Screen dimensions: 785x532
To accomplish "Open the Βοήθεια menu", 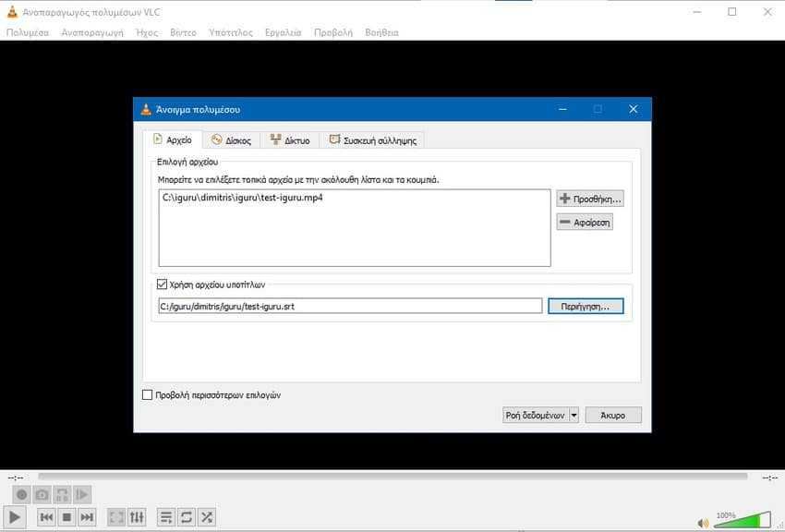I will 382,32.
